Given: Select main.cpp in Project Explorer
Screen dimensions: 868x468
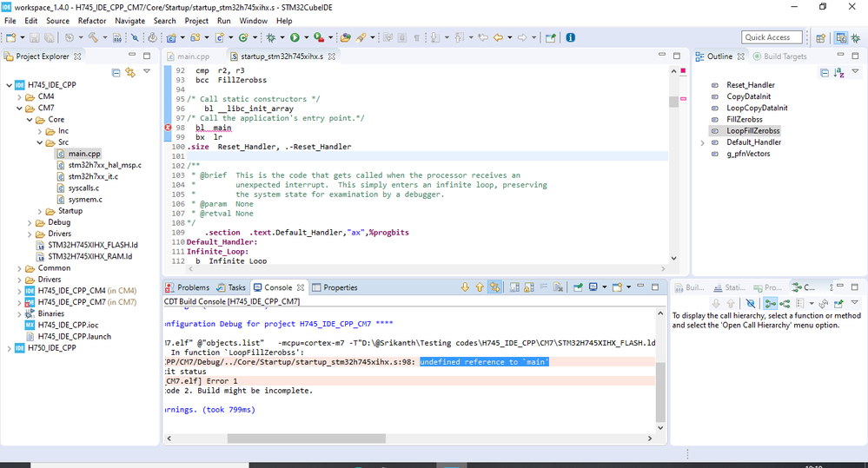Looking at the screenshot, I should pyautogui.click(x=84, y=154).
